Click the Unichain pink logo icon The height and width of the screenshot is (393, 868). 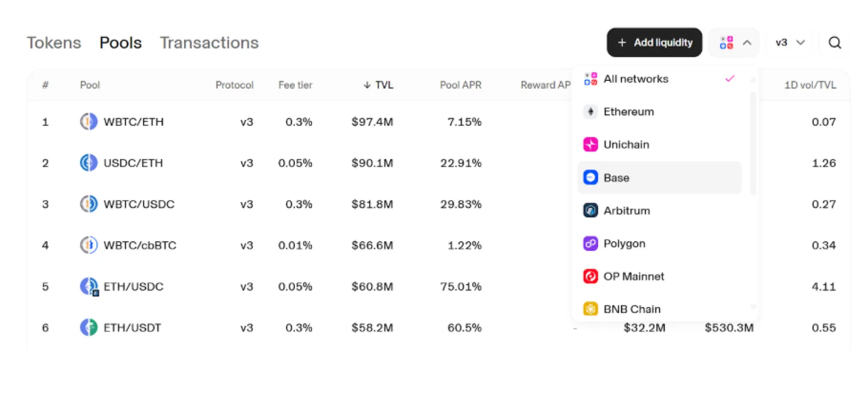(x=590, y=144)
